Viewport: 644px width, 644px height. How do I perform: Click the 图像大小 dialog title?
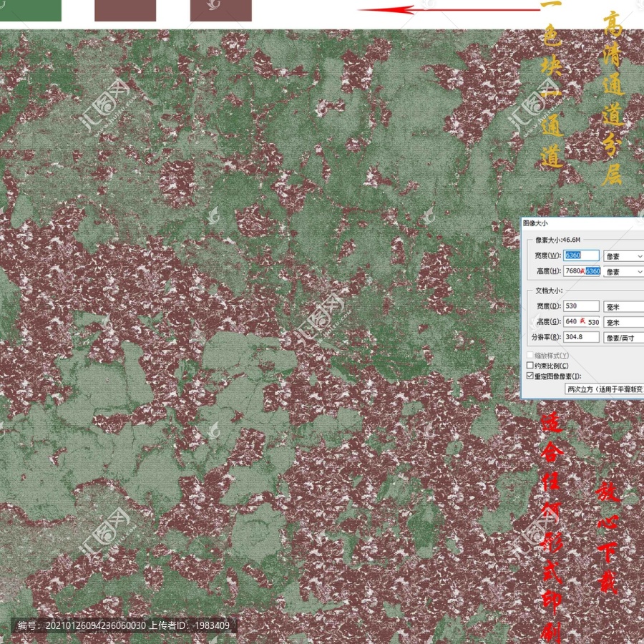pos(535,223)
